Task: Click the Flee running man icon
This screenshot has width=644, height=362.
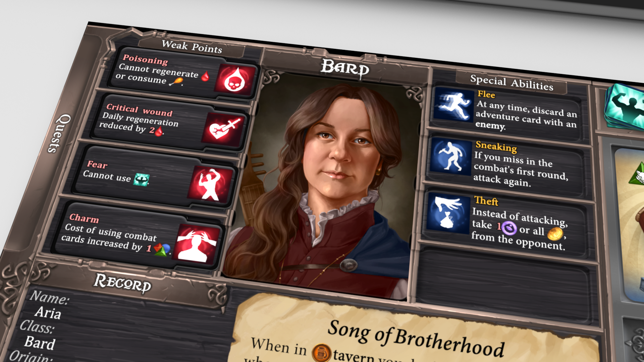Action: click(x=453, y=105)
